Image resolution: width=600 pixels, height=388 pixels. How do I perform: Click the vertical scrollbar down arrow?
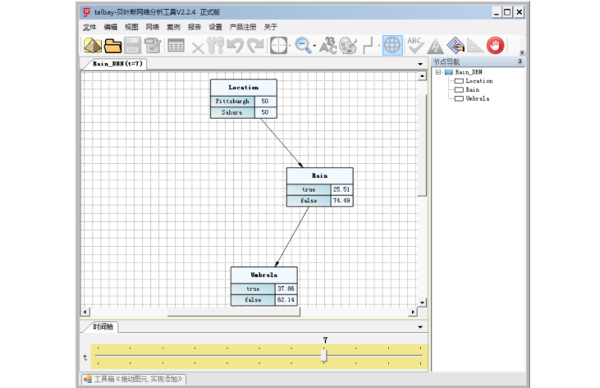coord(422,302)
